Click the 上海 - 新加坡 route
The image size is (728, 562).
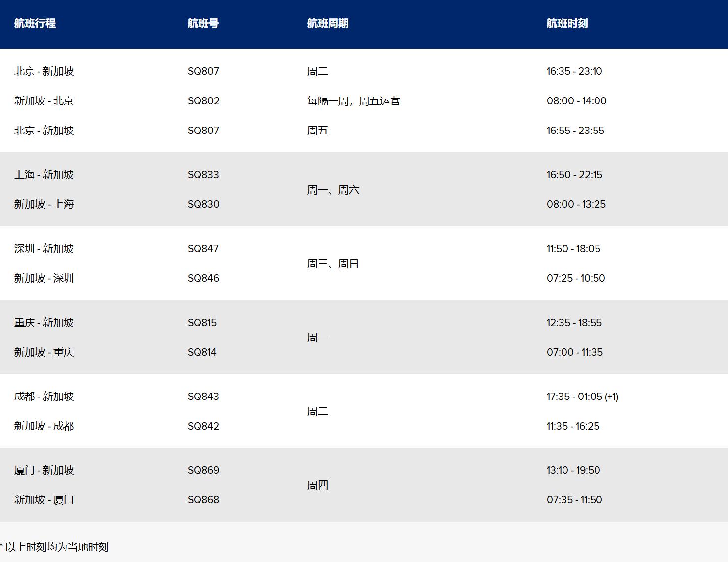click(x=44, y=175)
